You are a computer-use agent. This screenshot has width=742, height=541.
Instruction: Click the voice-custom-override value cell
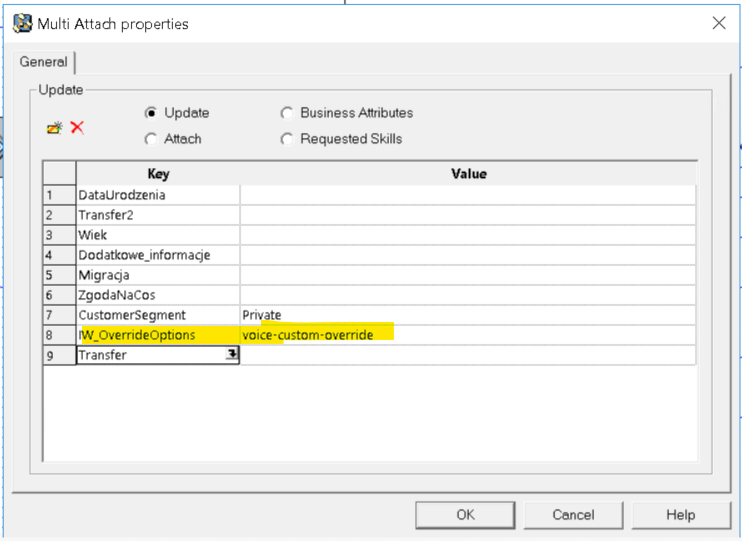click(308, 335)
